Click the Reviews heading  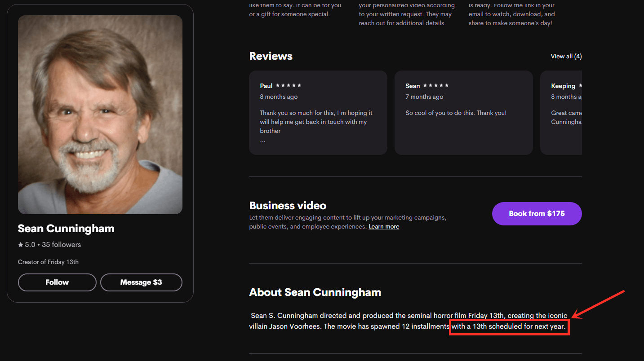pos(271,56)
